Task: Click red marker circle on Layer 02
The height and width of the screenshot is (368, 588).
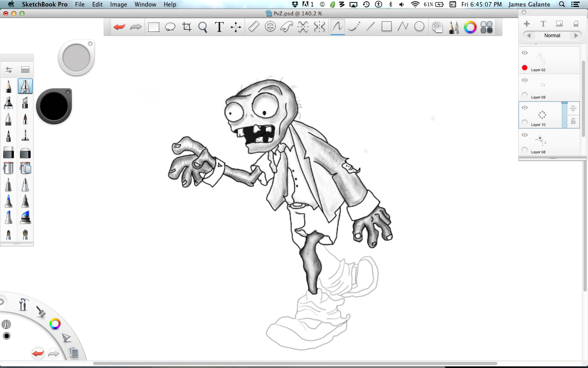Action: (x=525, y=67)
